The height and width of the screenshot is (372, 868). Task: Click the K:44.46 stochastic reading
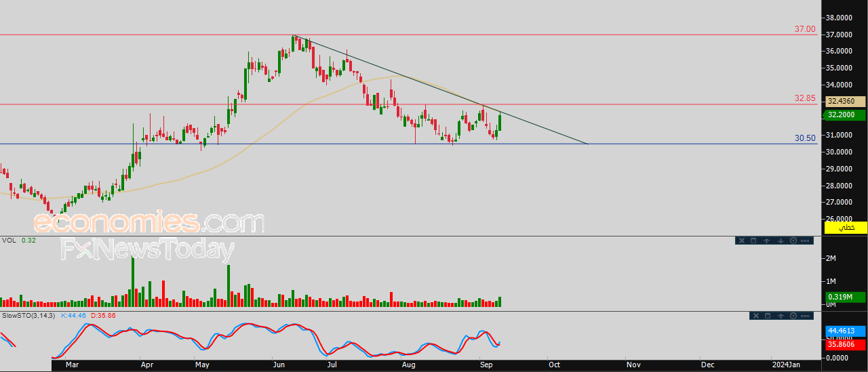coord(75,316)
